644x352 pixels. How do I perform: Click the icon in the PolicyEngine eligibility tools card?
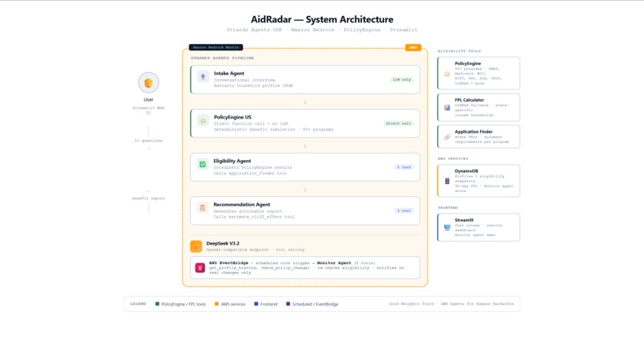447,74
